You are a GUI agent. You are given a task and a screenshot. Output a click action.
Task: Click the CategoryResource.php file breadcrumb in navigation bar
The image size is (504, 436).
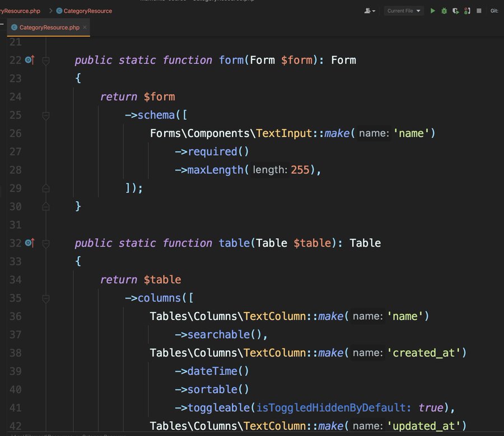(x=20, y=11)
